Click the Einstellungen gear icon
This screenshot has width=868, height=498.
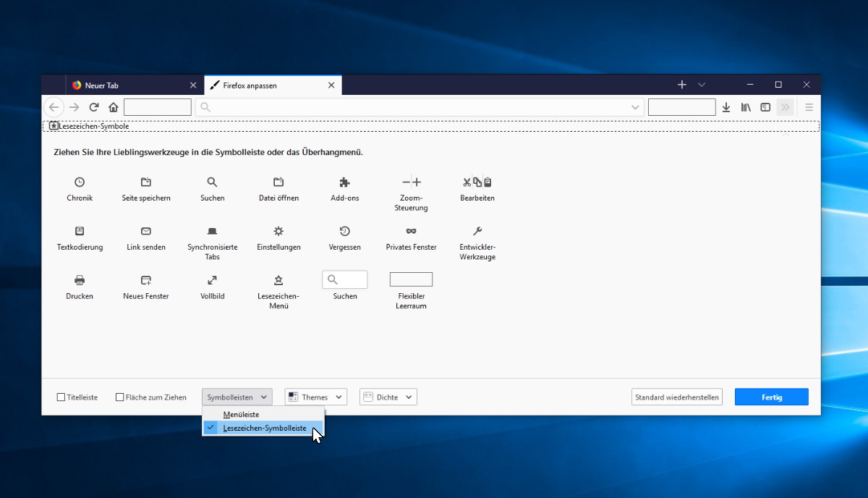[278, 232]
